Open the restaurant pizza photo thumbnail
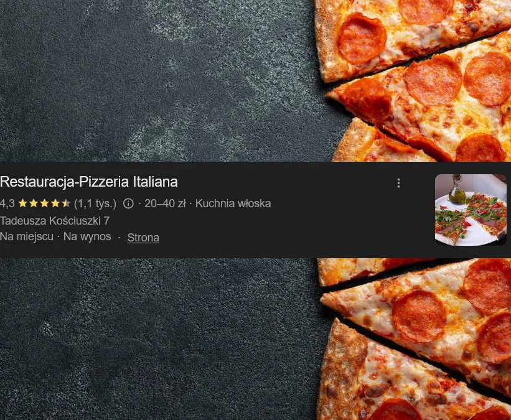 click(x=471, y=210)
